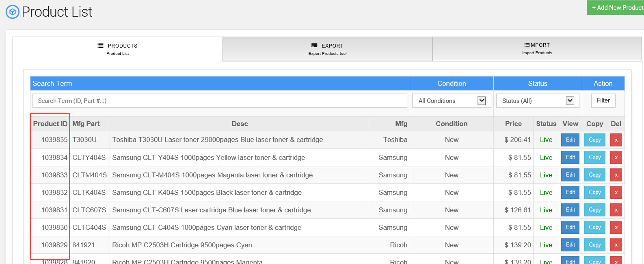
Task: Delete the Toshiba T3030U product row
Action: coord(616,140)
